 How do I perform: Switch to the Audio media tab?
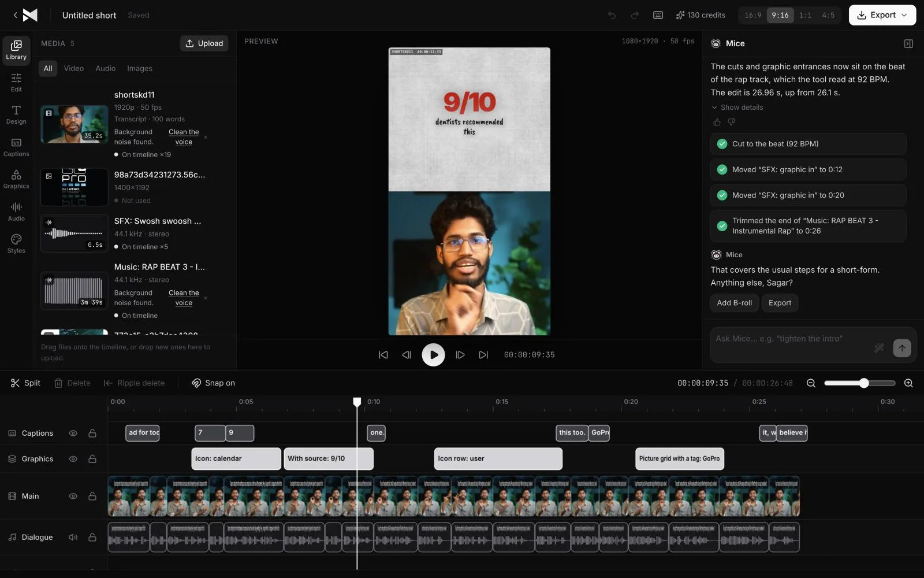[x=106, y=68]
